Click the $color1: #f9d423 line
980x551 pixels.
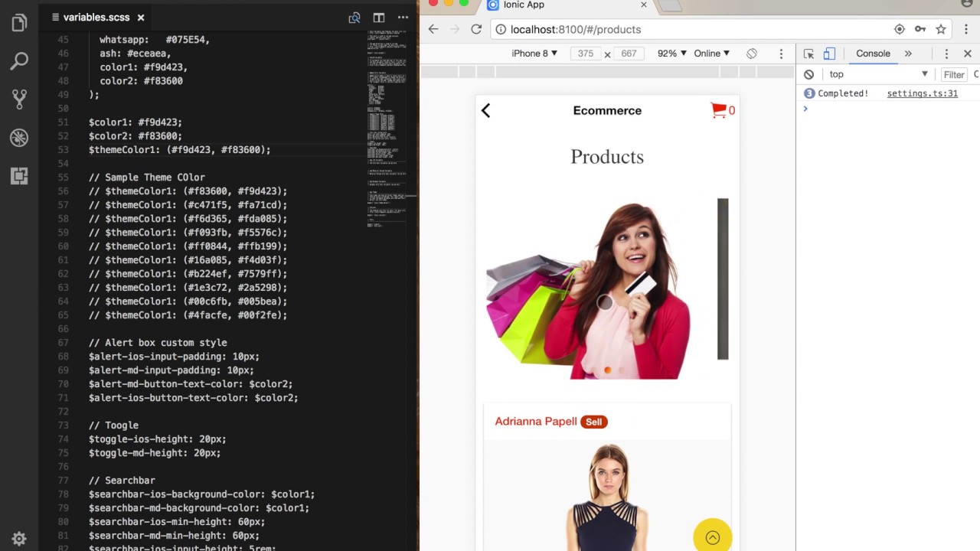136,122
